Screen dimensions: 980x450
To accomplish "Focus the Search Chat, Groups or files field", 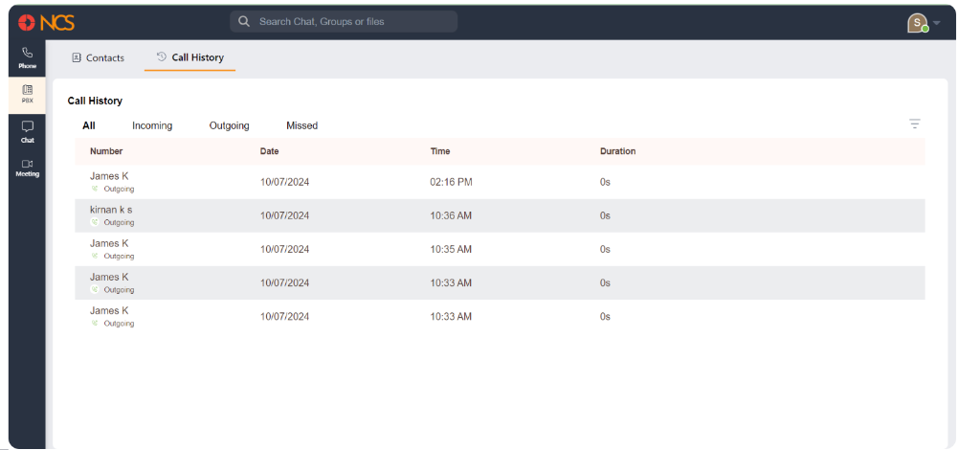I will pyautogui.click(x=344, y=21).
